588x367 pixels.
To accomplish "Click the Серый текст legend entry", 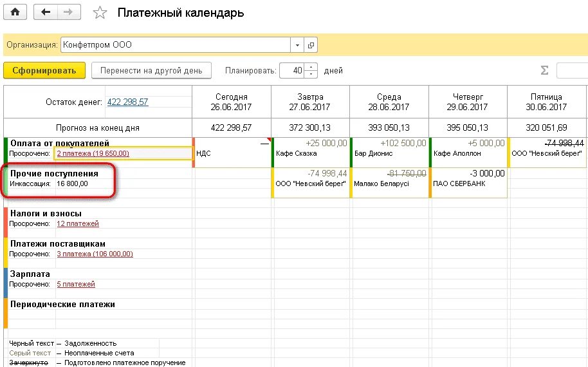I will tap(30, 353).
